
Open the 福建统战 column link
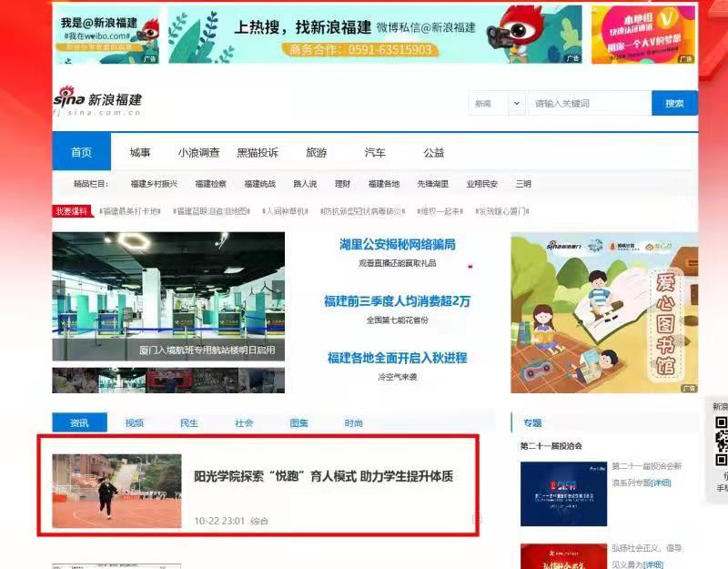(260, 184)
